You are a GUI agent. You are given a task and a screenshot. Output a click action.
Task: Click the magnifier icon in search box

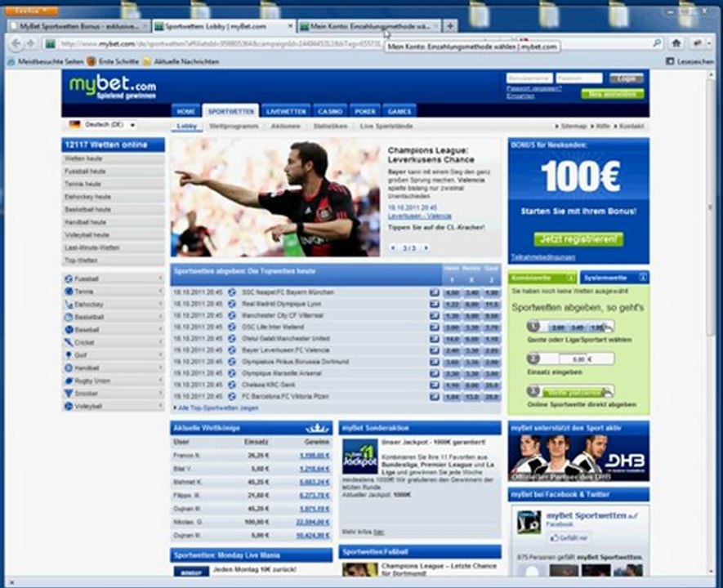pos(657,43)
